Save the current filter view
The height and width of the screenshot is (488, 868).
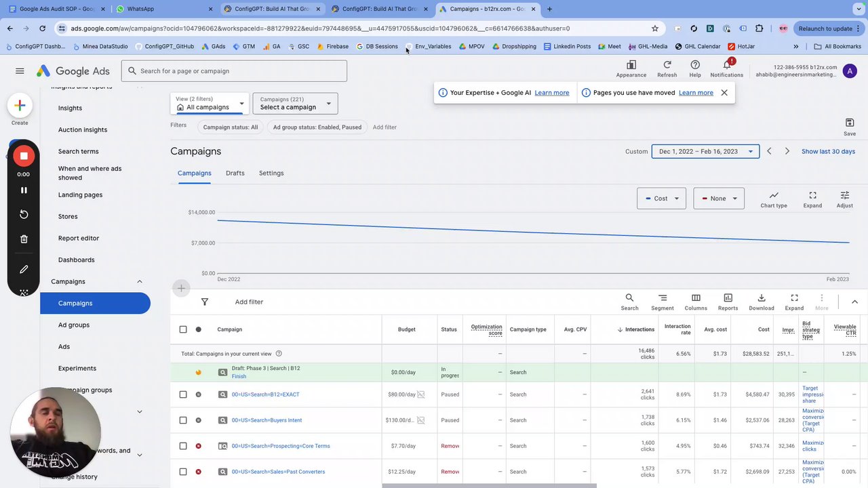850,126
